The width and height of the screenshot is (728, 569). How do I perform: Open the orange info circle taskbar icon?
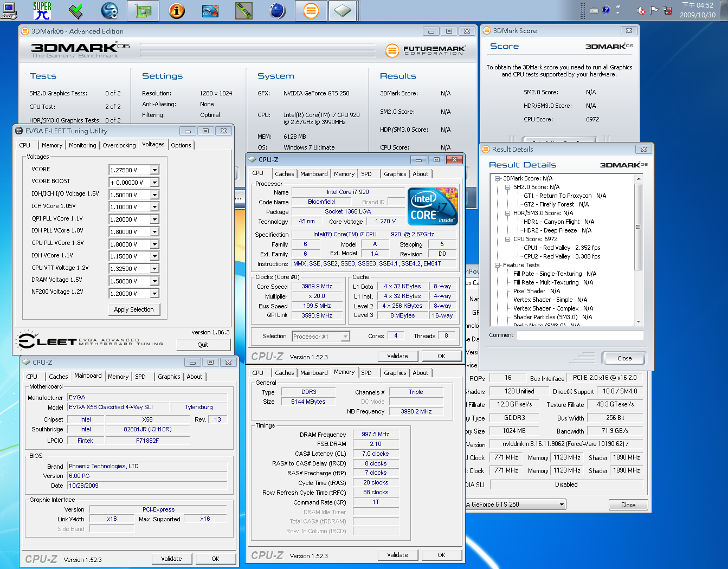click(177, 10)
